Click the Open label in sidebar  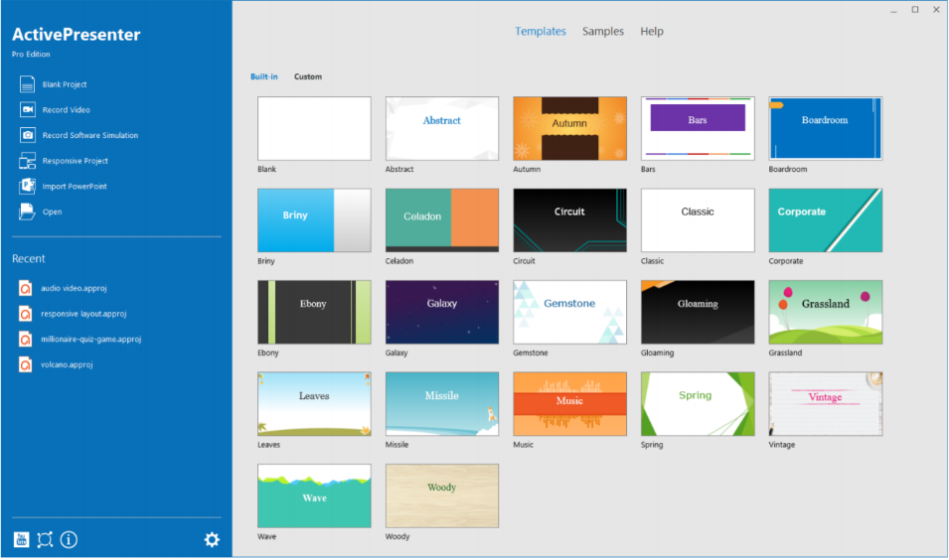point(52,211)
